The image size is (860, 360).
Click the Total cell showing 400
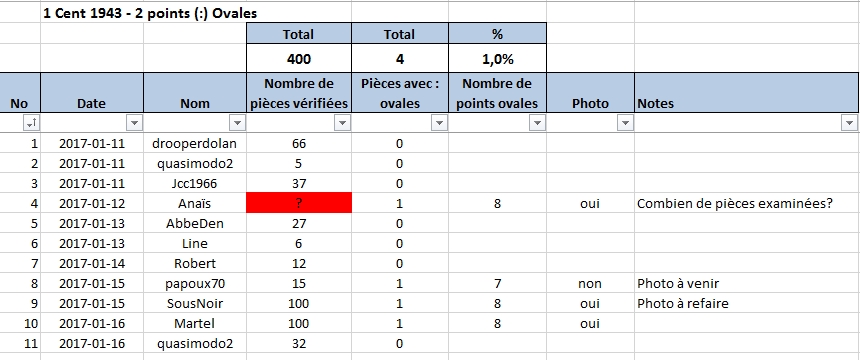tap(299, 59)
